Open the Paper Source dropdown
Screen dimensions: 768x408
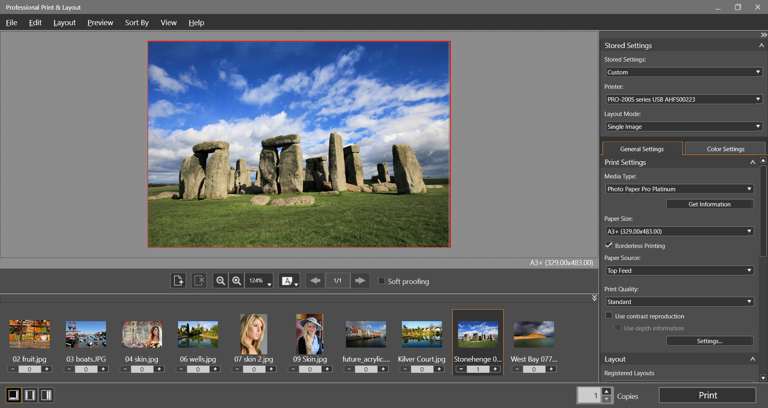point(680,270)
